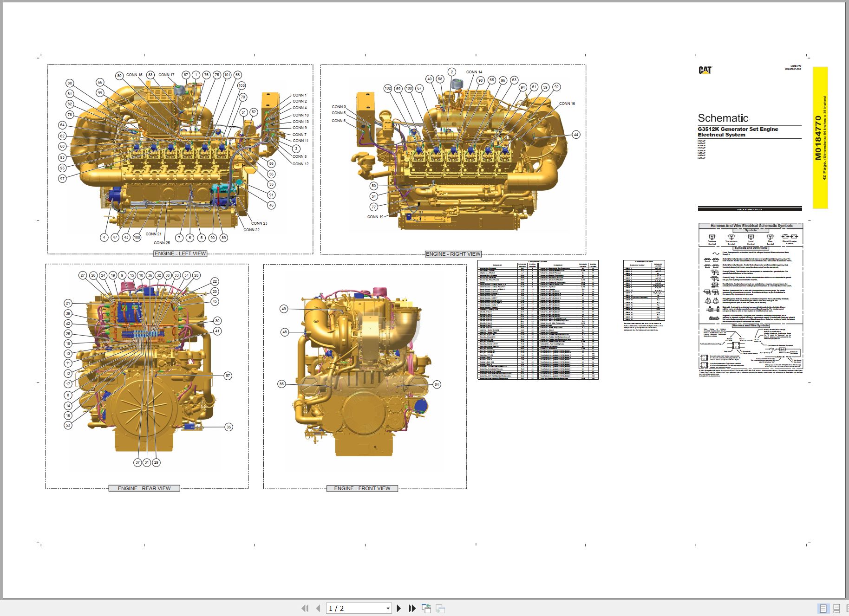Click the CONN 10 label in left view
Image resolution: width=849 pixels, height=616 pixels.
[x=300, y=115]
